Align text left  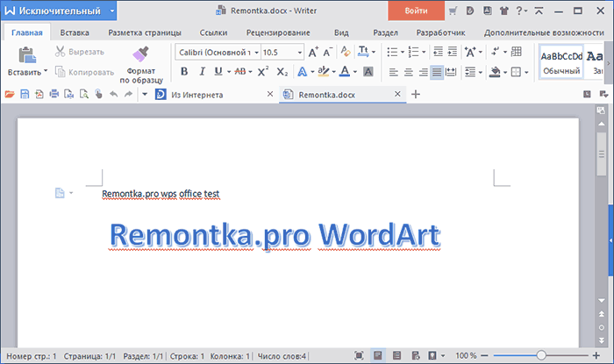[394, 72]
